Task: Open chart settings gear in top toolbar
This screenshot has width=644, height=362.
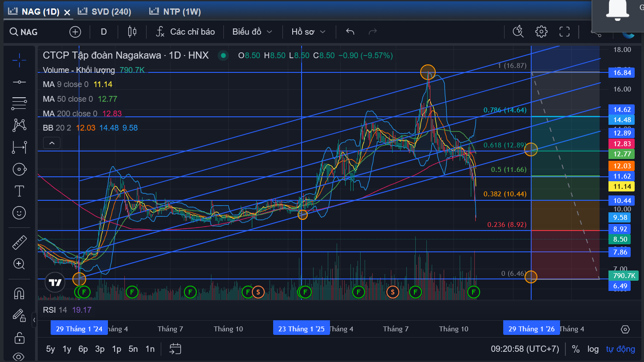Action: (541, 32)
